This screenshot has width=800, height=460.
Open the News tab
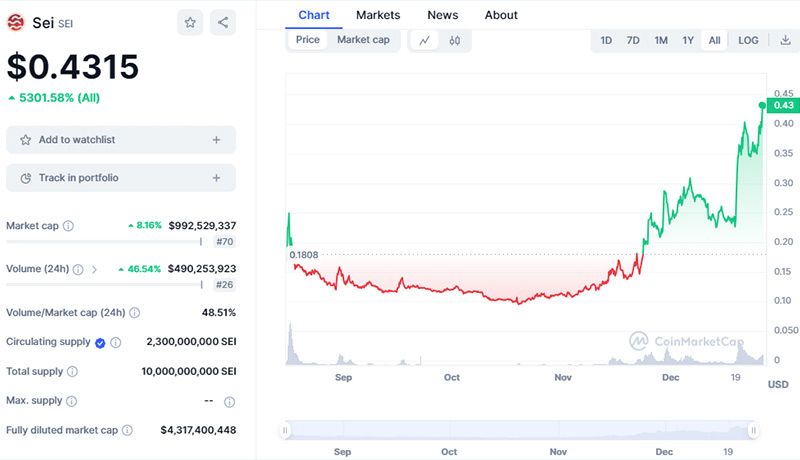pos(443,15)
